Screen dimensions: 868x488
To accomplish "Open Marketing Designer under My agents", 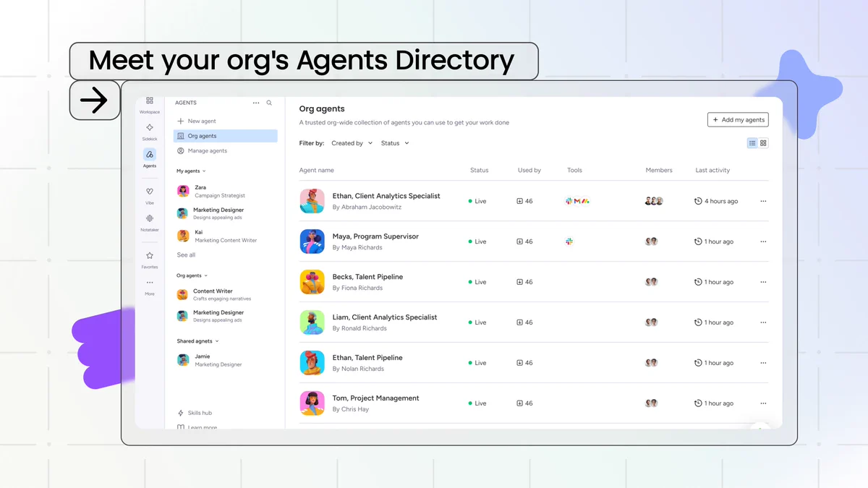I will pyautogui.click(x=210, y=213).
